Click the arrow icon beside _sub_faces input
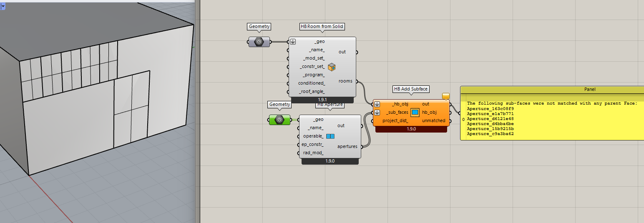 click(x=377, y=112)
